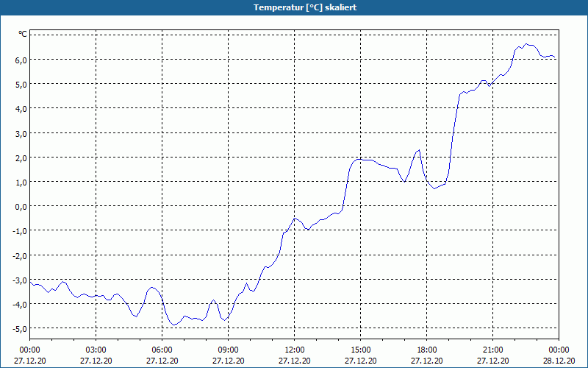This screenshot has width=588, height=368.
Task: Click the -5,0 y-axis label
Action: pos(19,329)
